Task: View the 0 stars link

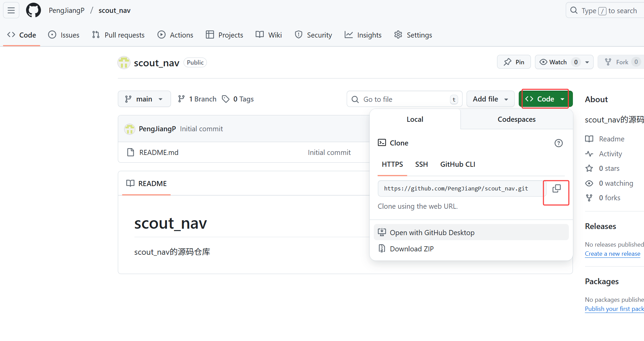Action: point(602,168)
